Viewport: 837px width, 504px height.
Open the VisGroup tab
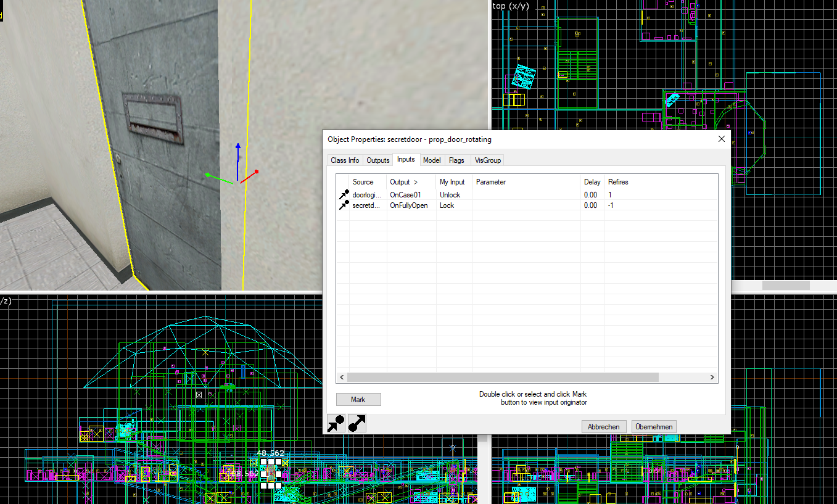point(487,160)
